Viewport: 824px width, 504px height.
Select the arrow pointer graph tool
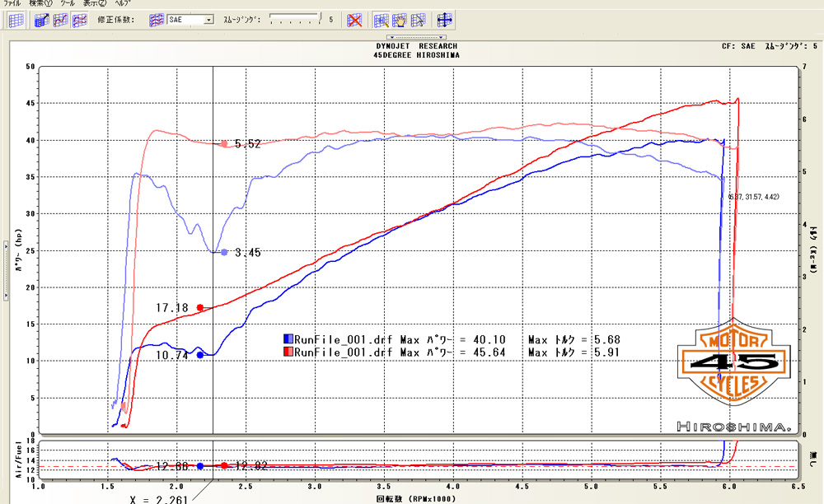(x=419, y=19)
